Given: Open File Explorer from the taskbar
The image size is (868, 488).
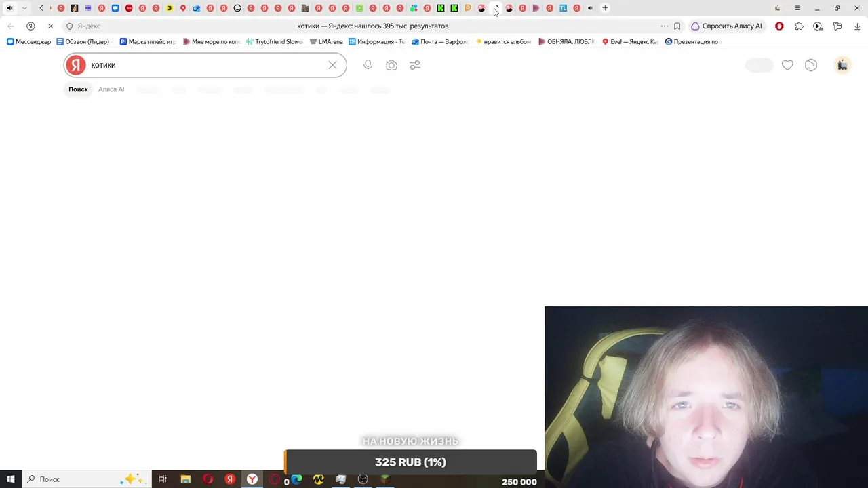Looking at the screenshot, I should [185, 479].
